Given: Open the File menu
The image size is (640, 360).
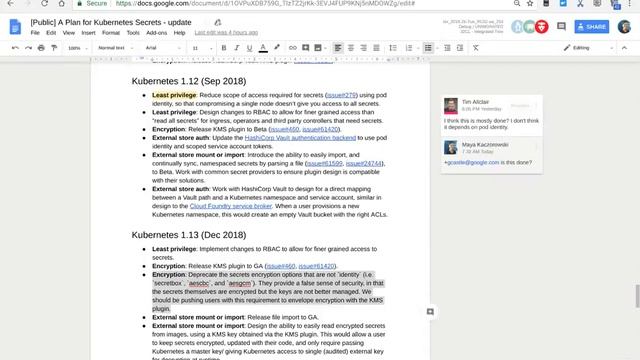Looking at the screenshot, I should pos(35,33).
